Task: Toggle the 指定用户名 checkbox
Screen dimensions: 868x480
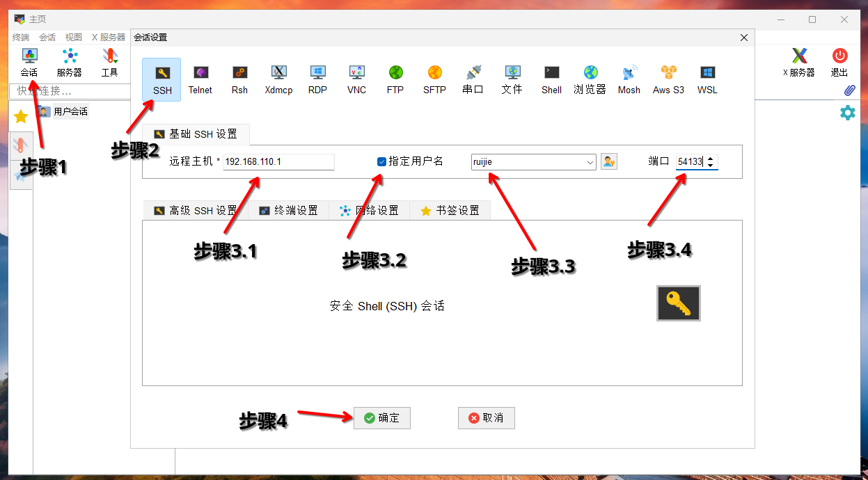Action: [381, 161]
